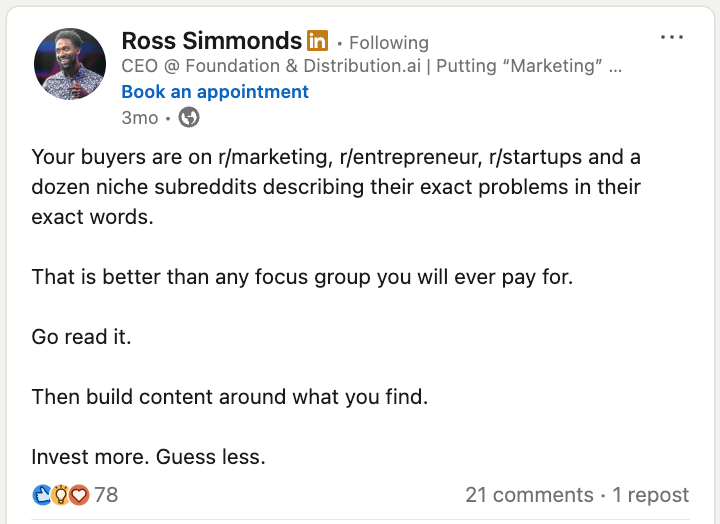The image size is (720, 524).
Task: Click the red heart Love reaction icon
Action: click(79, 495)
